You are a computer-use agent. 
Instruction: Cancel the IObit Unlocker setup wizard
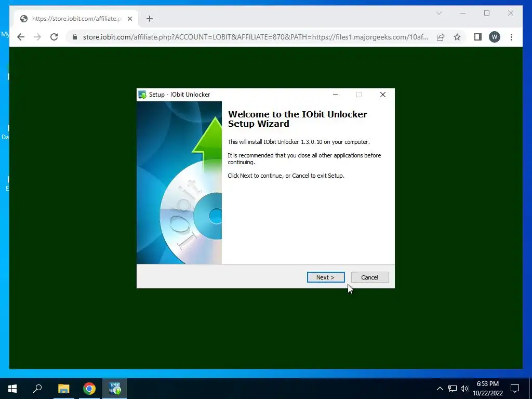coord(369,277)
